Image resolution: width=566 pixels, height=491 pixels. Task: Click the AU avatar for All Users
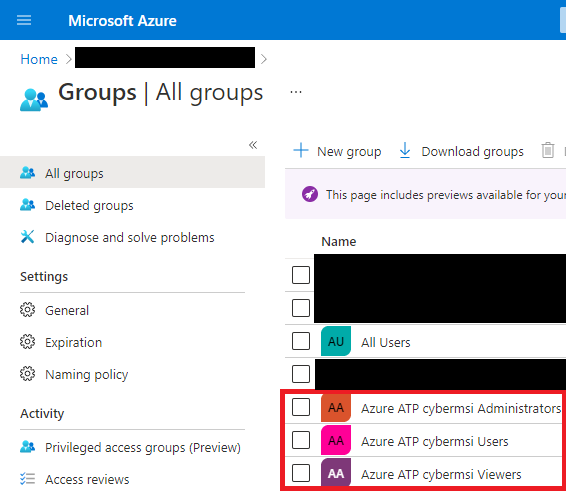point(336,341)
